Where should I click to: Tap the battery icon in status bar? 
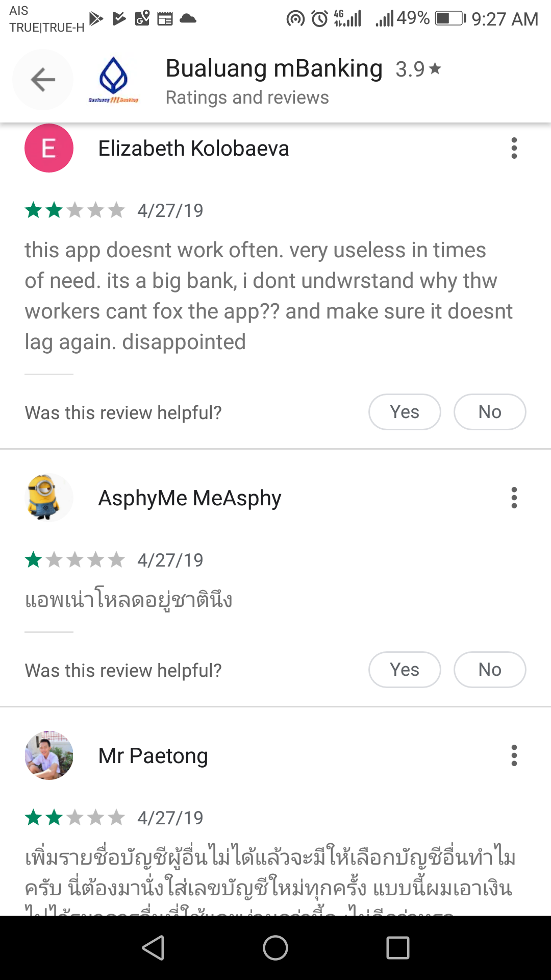coord(450,18)
